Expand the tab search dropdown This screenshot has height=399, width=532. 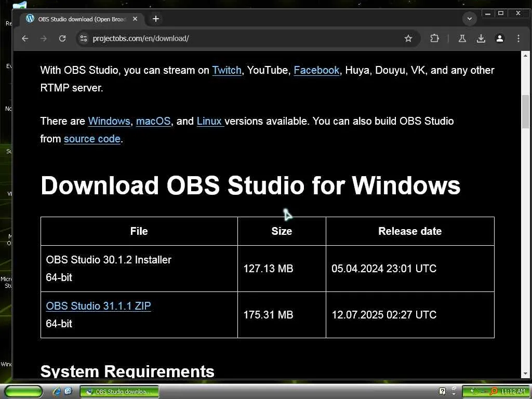[x=470, y=19]
